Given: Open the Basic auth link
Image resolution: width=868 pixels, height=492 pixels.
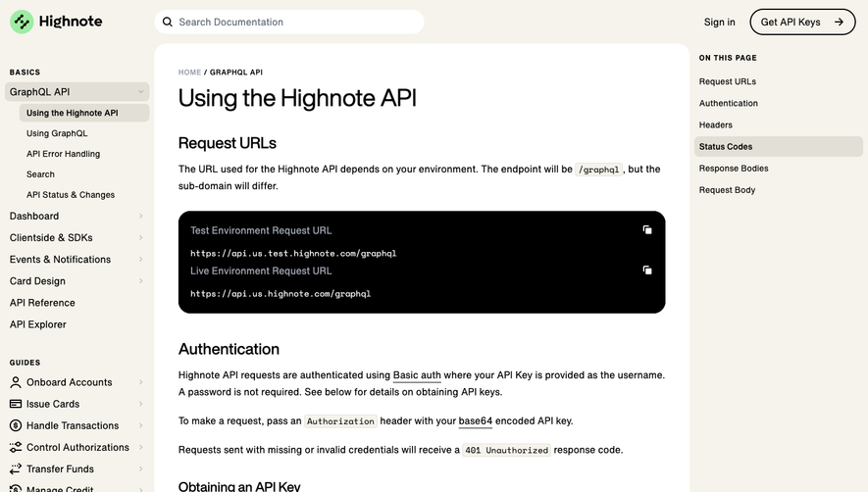Looking at the screenshot, I should (417, 375).
